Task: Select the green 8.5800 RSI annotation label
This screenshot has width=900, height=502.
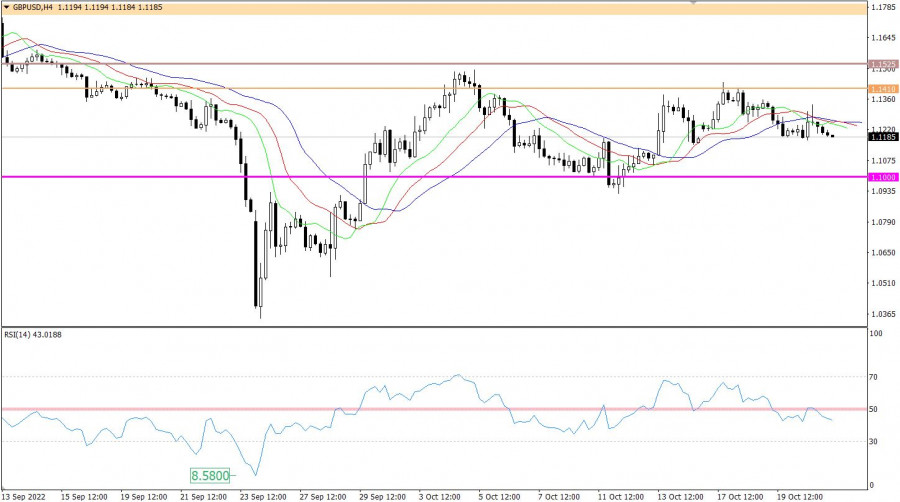Action: click(x=210, y=472)
